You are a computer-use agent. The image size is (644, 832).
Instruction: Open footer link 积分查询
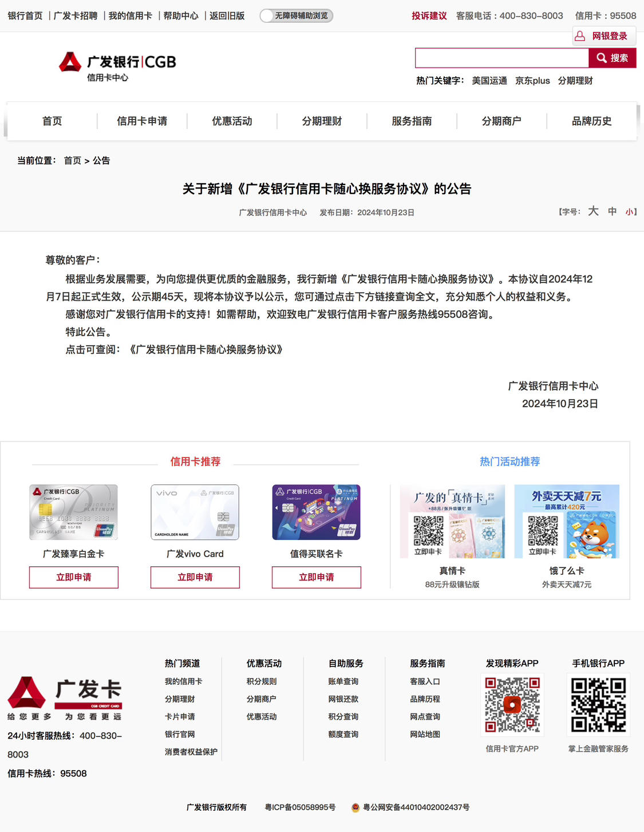coord(343,716)
